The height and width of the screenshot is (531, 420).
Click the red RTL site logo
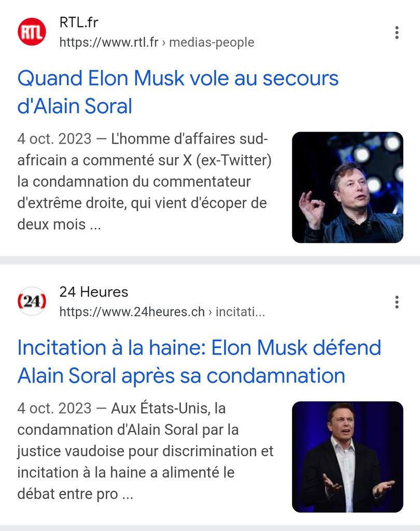pyautogui.click(x=32, y=32)
